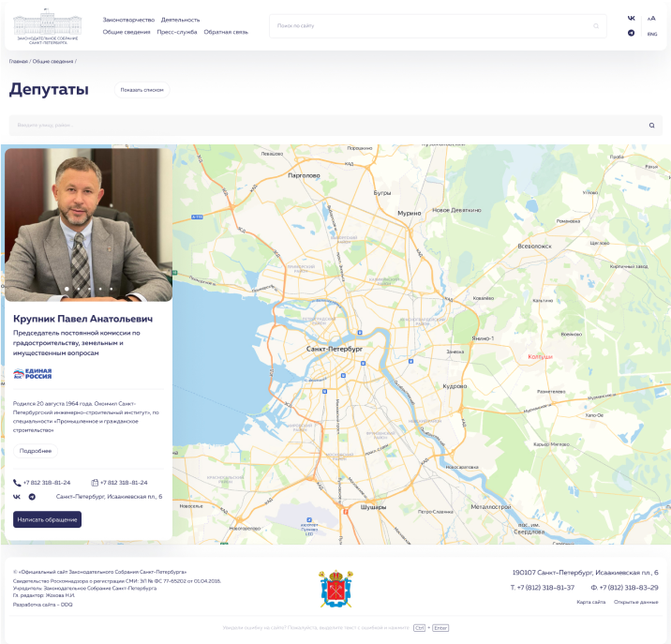Select the last photo carousel dot
The width and height of the screenshot is (671, 644).
[111, 289]
